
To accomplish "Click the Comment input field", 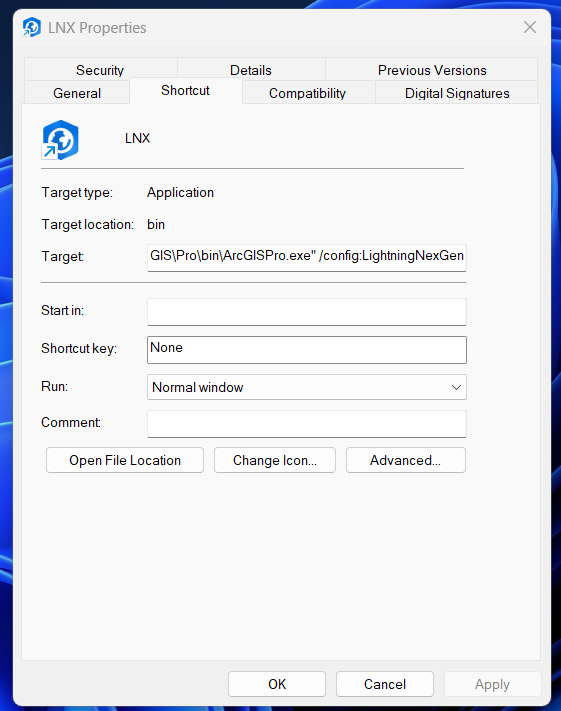I will click(x=307, y=424).
